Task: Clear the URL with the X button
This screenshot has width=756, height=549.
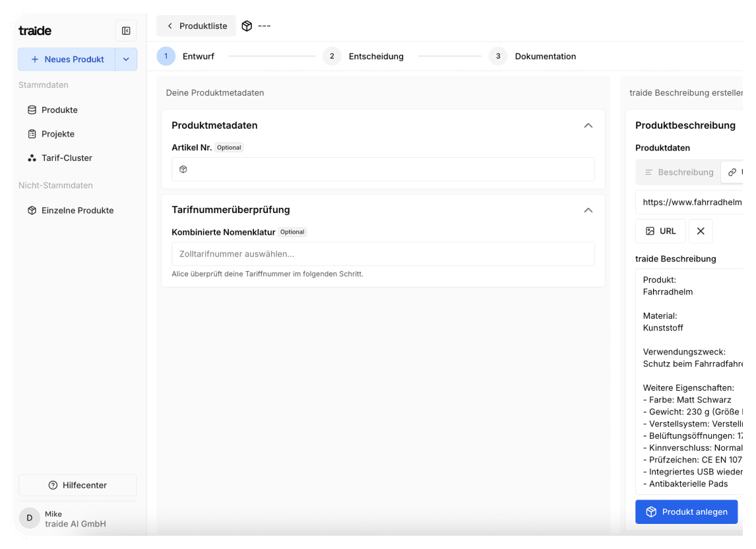Action: click(701, 230)
